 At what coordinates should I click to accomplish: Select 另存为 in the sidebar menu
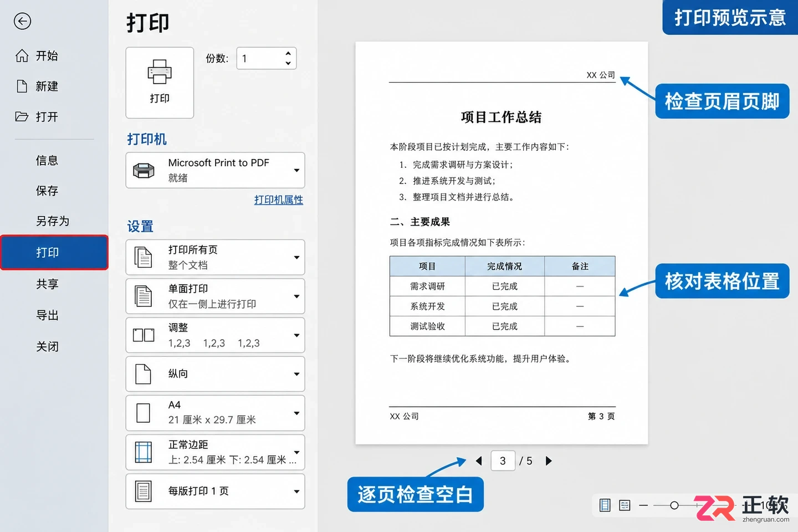[53, 221]
